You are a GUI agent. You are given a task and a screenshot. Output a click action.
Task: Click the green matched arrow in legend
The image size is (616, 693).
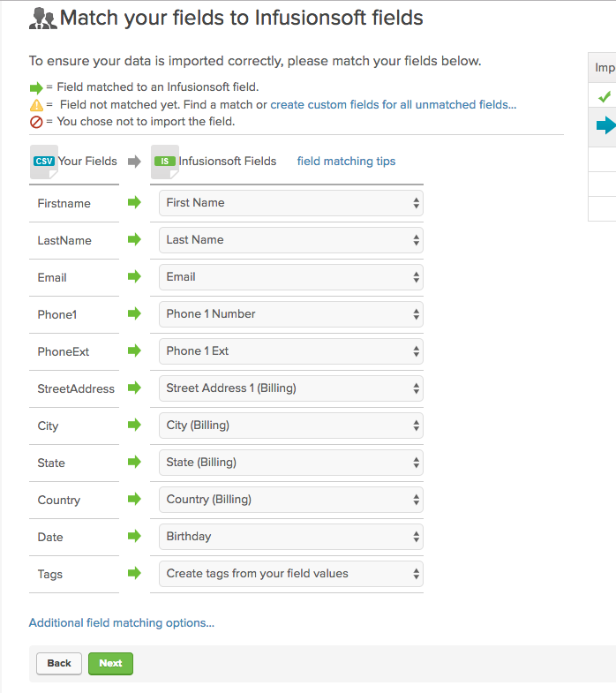36,88
